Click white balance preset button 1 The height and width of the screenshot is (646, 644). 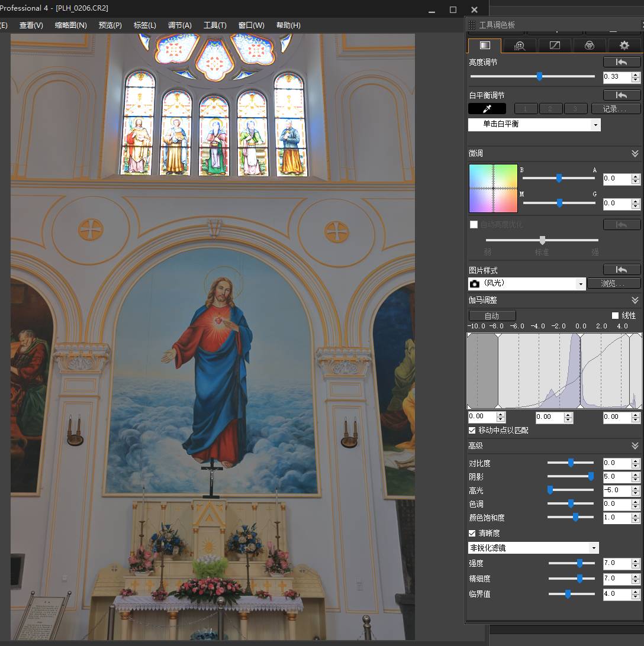pos(526,109)
